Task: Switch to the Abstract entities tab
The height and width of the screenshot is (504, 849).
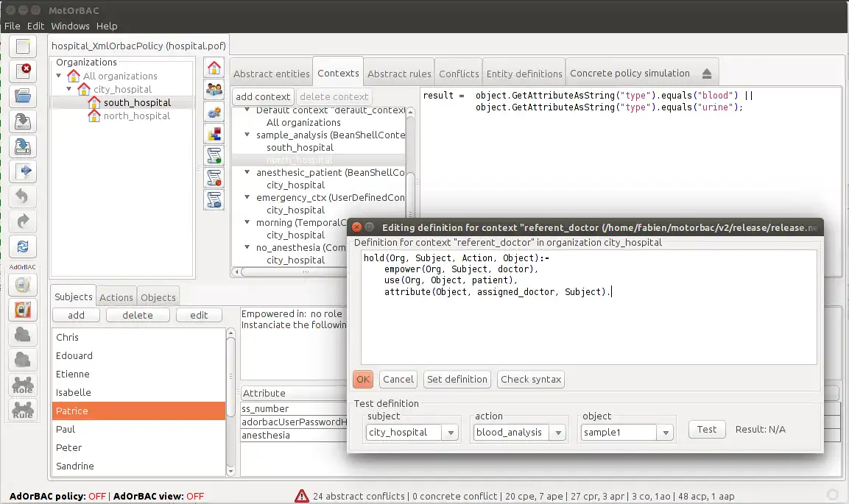Action: coord(271,74)
